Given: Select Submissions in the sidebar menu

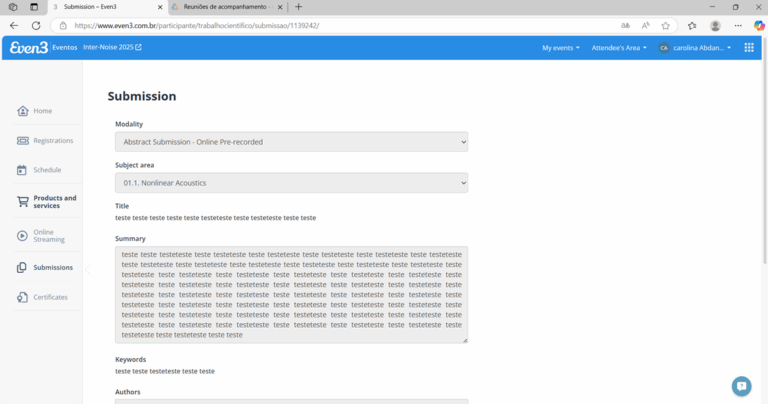Looking at the screenshot, I should (52, 268).
